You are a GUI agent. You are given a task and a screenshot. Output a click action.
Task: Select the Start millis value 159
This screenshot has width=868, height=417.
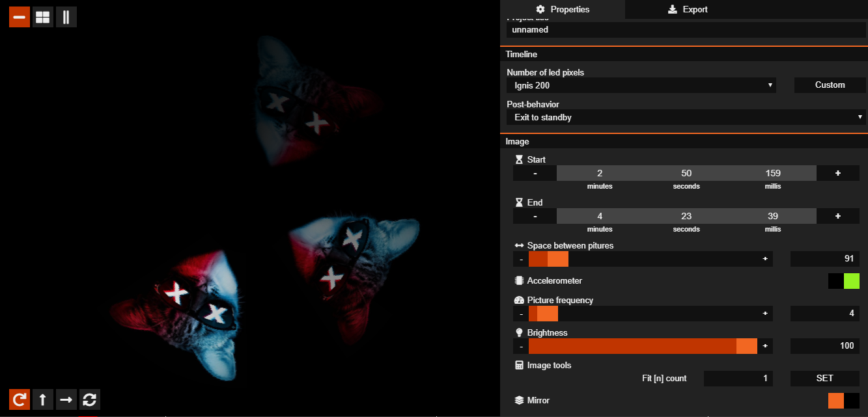point(773,173)
